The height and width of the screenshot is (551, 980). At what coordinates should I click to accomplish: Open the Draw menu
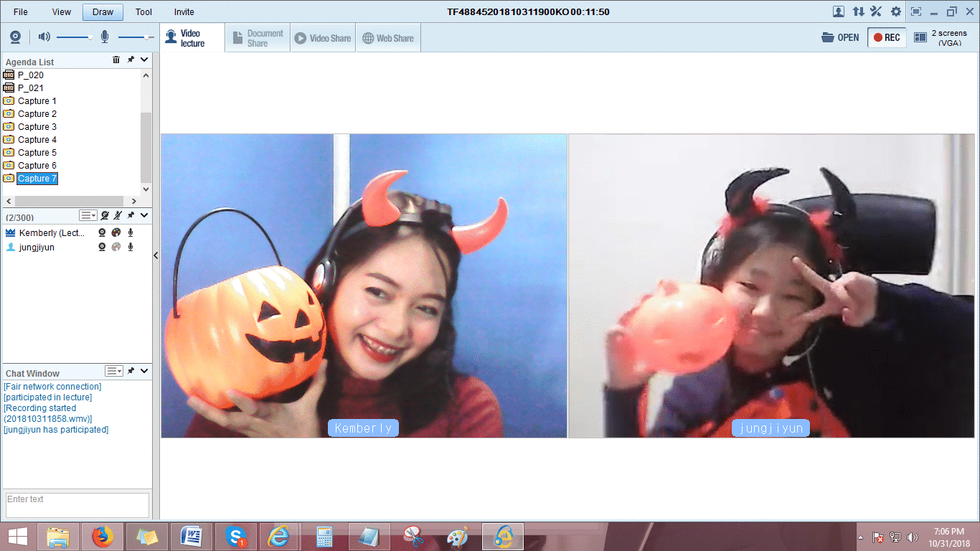[x=103, y=12]
